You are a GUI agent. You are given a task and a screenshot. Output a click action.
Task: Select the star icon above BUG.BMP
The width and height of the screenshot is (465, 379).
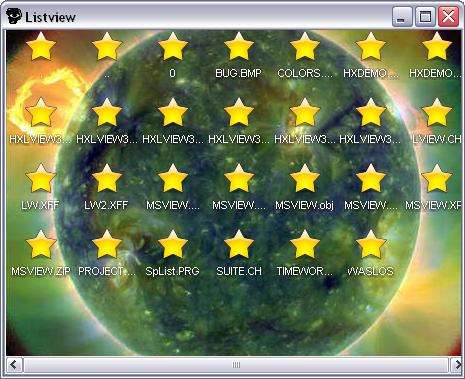click(239, 46)
